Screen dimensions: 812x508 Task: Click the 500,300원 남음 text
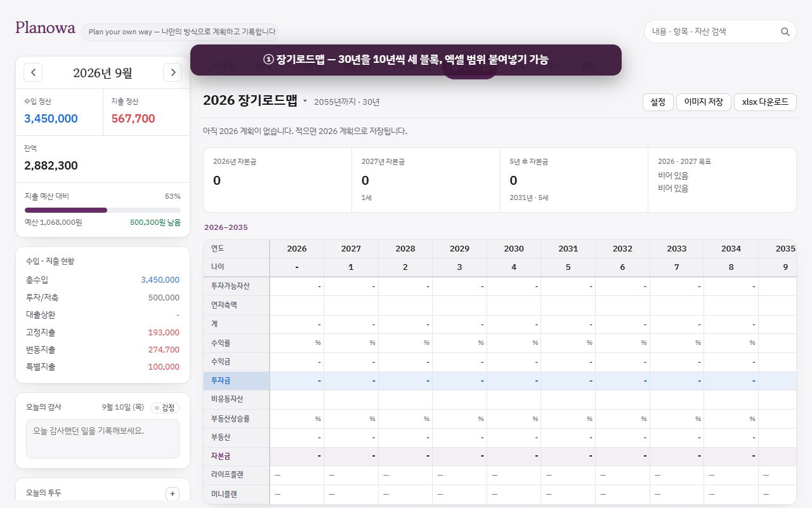point(155,222)
